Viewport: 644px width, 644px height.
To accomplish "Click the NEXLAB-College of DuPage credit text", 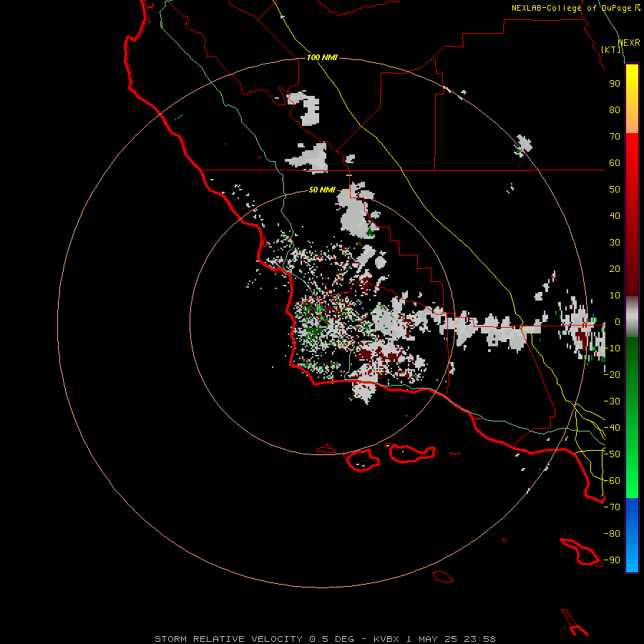I will coord(576,8).
